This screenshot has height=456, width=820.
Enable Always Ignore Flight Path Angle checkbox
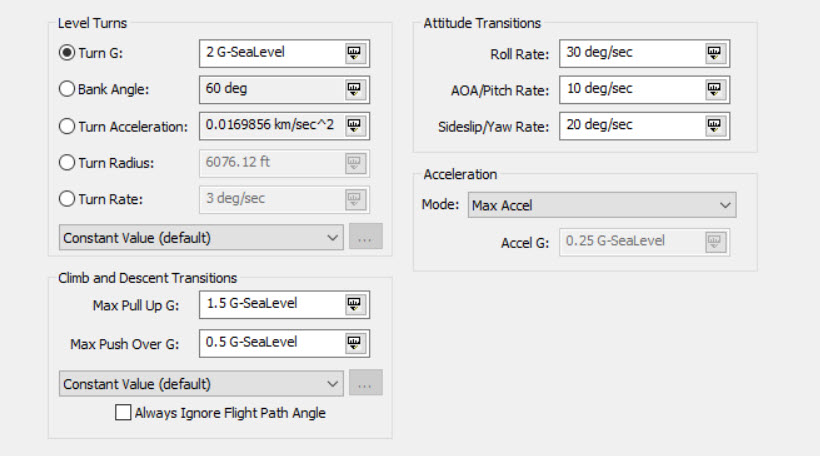pos(123,412)
